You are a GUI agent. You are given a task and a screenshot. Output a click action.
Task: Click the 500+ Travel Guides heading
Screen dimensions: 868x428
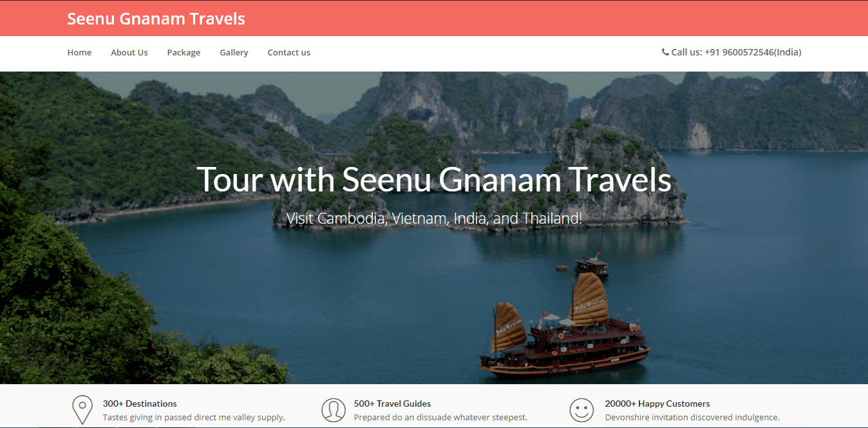pos(392,404)
